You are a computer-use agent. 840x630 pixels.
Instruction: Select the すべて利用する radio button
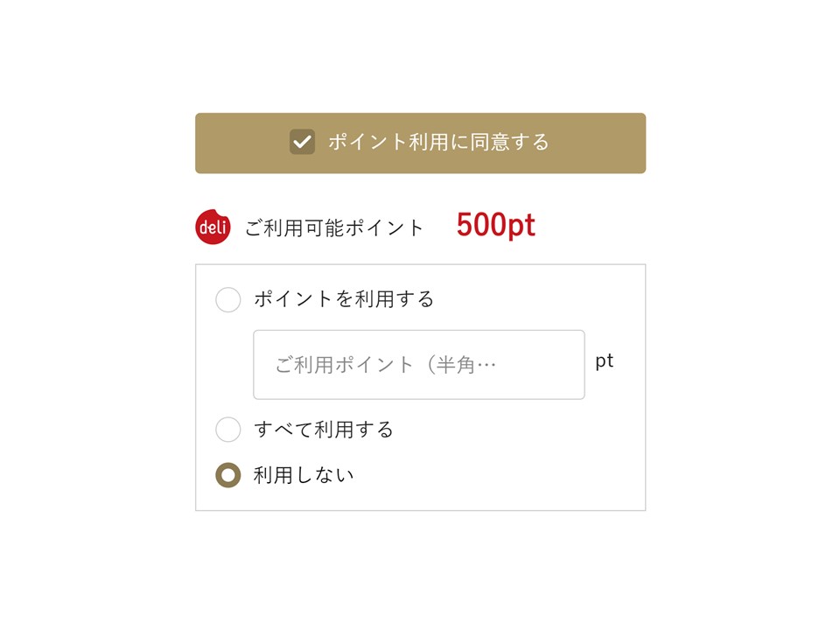pos(228,430)
